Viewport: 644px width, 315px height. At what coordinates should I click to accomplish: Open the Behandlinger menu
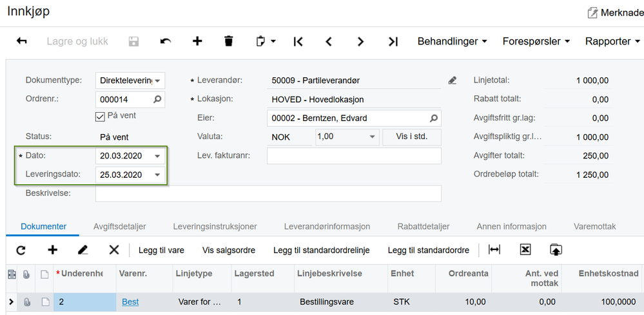point(452,41)
